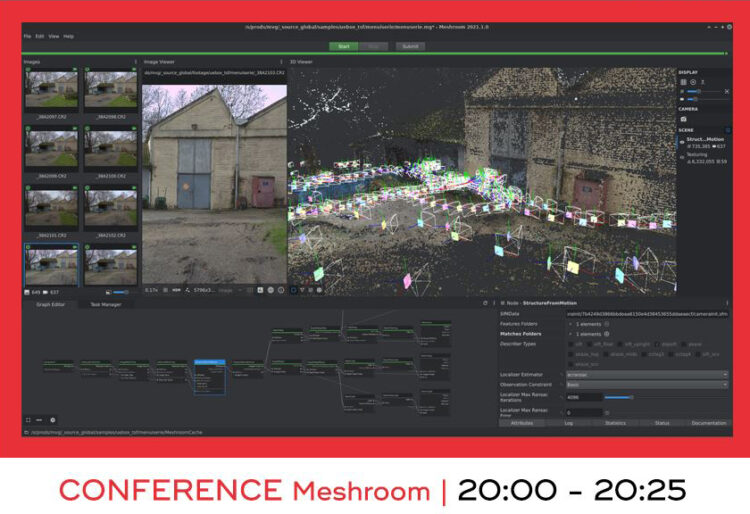This screenshot has height=514, width=750.
Task: Click the info icon in Image Viewer toolbar
Action: click(281, 290)
